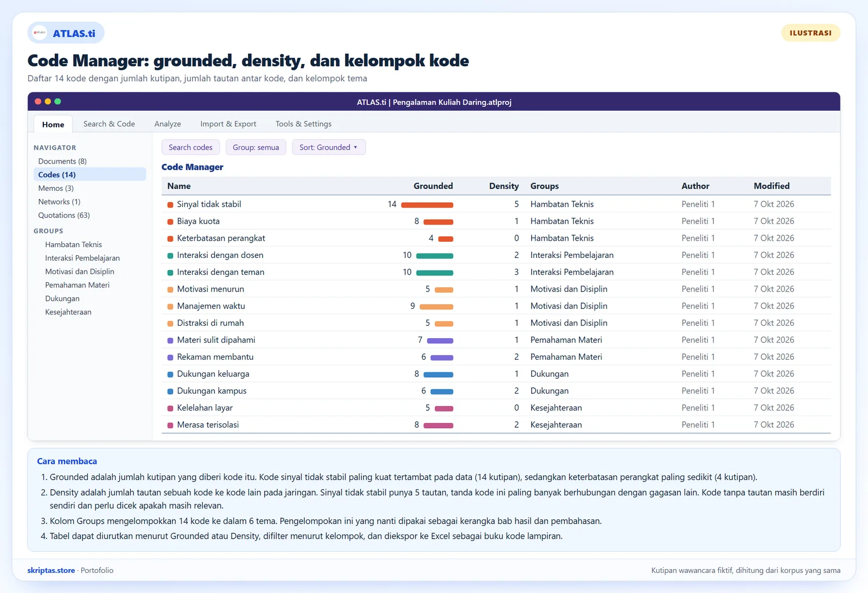Click the purple swatch beside Materi sulit dipahami
The height and width of the screenshot is (593, 868).
click(170, 340)
